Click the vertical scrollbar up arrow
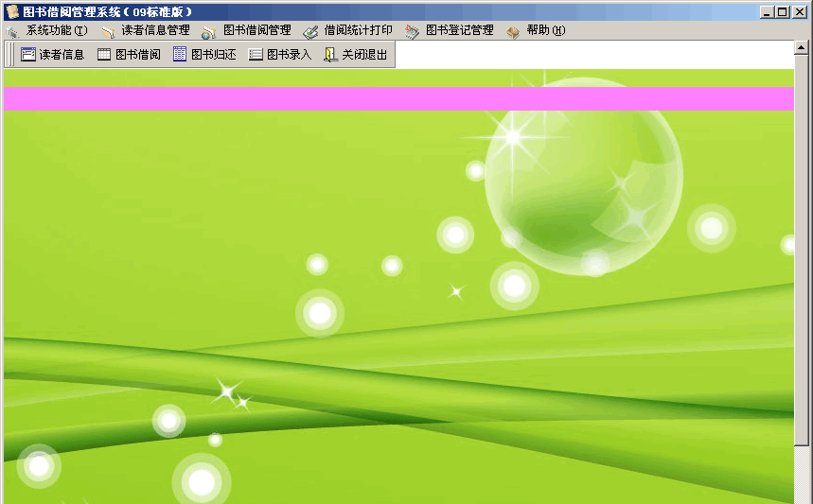 pyautogui.click(x=801, y=47)
